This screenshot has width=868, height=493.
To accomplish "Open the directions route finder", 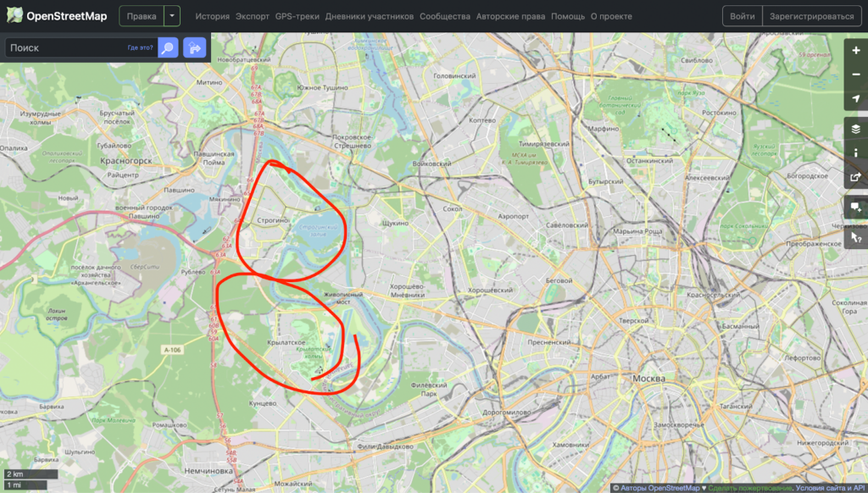I will tap(194, 48).
